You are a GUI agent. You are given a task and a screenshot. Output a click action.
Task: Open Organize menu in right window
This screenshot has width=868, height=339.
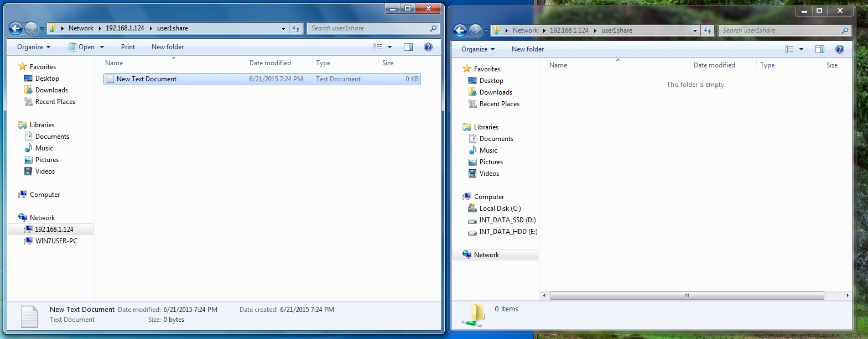(478, 49)
